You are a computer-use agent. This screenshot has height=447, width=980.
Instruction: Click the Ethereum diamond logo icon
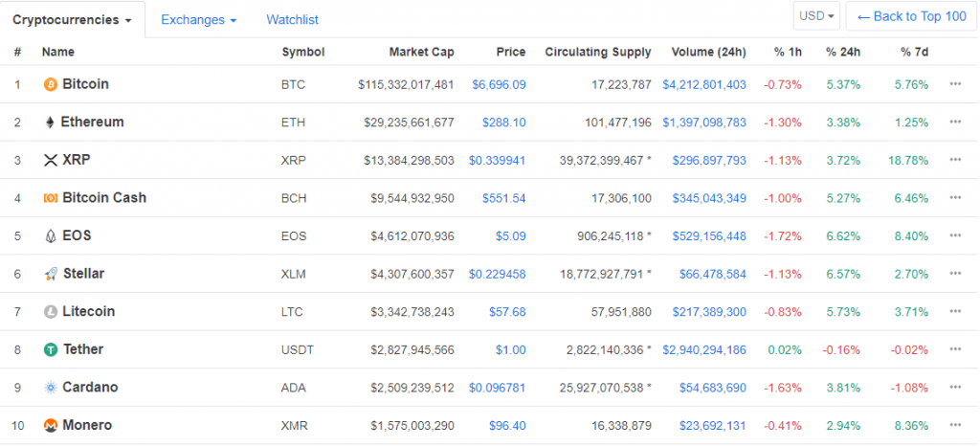click(51, 123)
